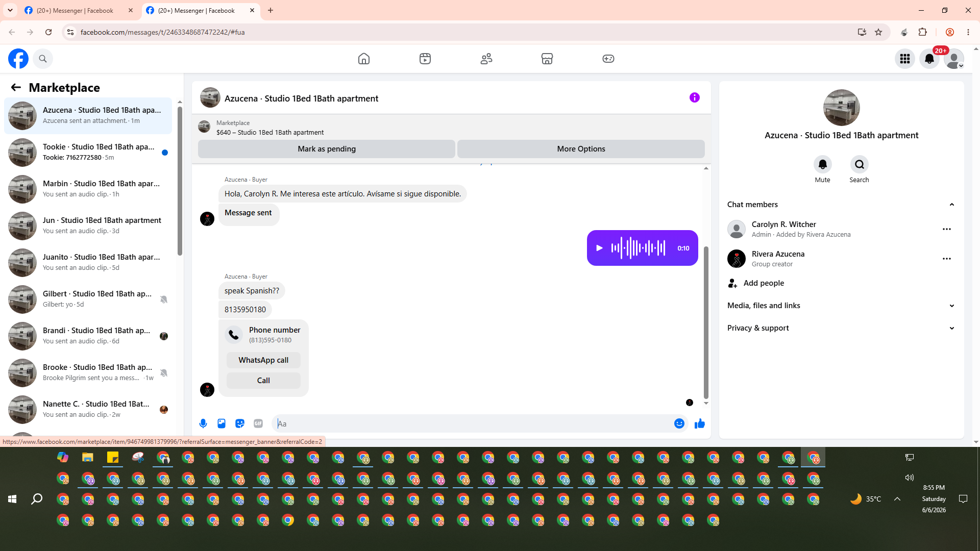The image size is (980, 551).
Task: Open the Chrome three-dot menu
Action: pyautogui.click(x=968, y=32)
